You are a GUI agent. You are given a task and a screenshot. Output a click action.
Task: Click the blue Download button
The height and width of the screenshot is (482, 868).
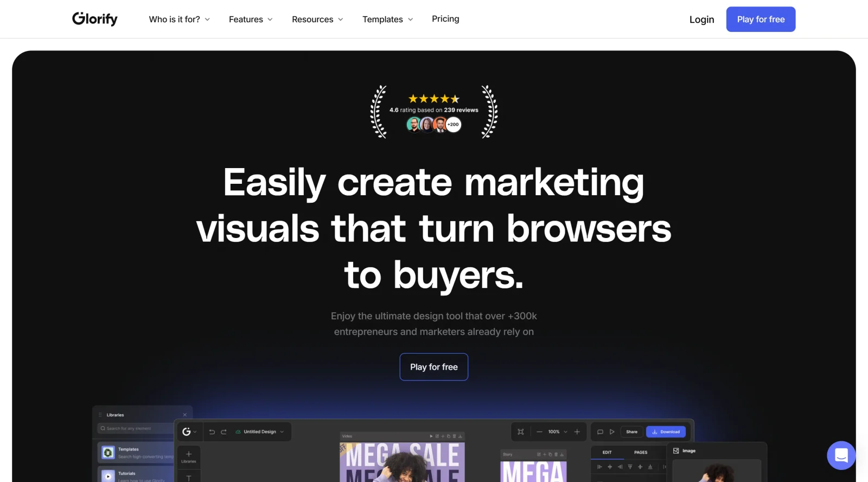pyautogui.click(x=666, y=432)
